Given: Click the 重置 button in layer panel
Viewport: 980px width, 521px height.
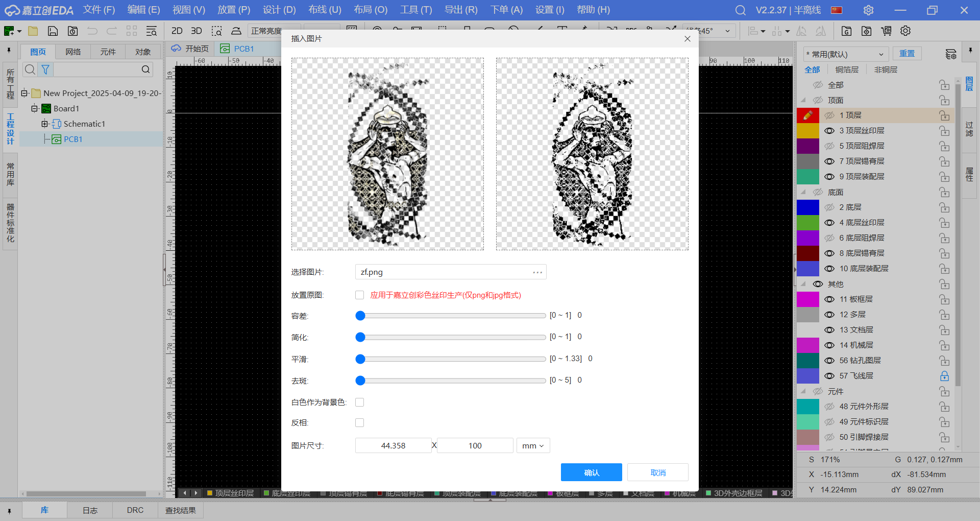Looking at the screenshot, I should pos(907,54).
